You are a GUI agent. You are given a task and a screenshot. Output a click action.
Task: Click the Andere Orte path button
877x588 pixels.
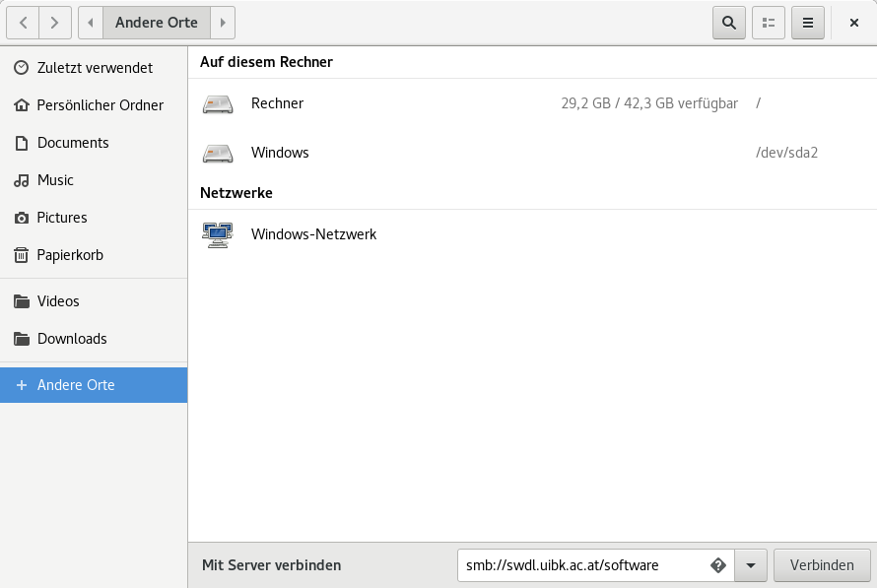(156, 23)
